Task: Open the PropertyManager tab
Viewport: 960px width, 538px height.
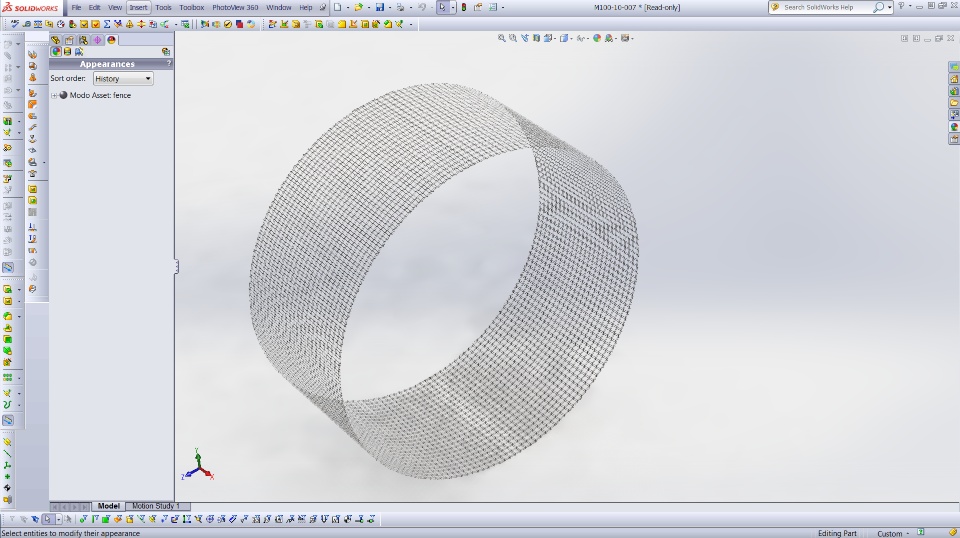Action: (69, 40)
